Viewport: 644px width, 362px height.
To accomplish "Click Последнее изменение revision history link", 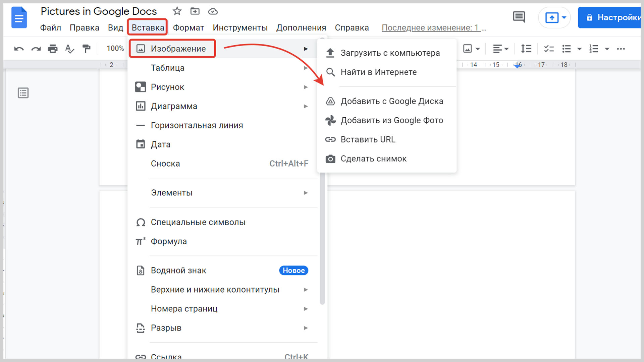I will click(x=433, y=28).
